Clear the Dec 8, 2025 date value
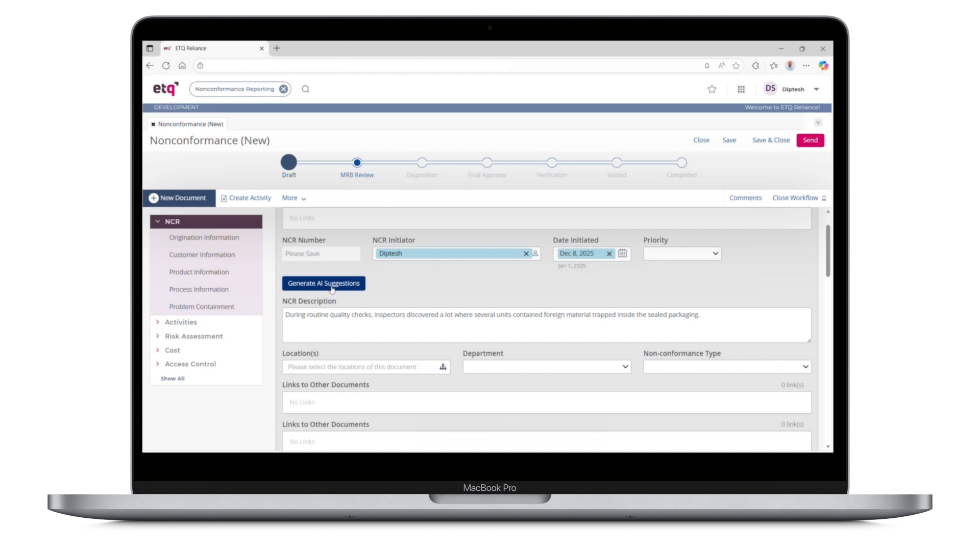The width and height of the screenshot is (980, 551). [x=608, y=254]
